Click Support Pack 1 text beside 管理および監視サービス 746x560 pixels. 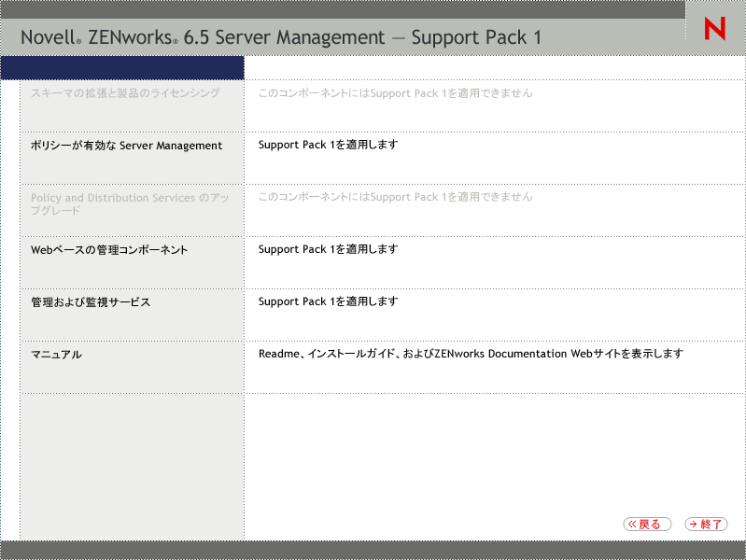[x=329, y=301]
